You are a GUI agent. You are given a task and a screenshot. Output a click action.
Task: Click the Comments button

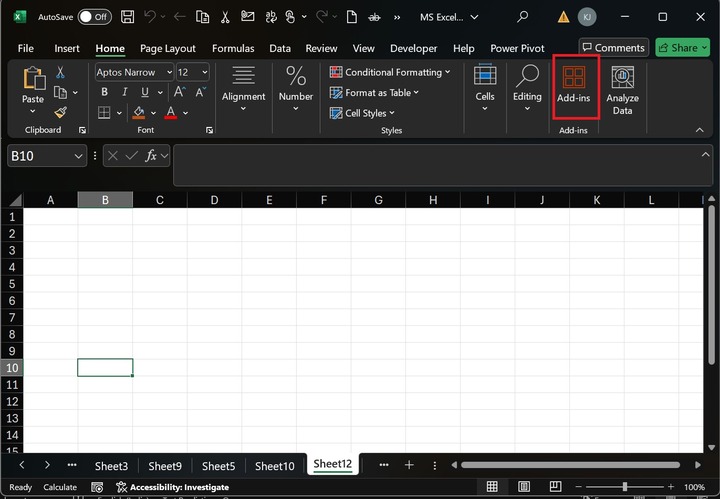613,48
